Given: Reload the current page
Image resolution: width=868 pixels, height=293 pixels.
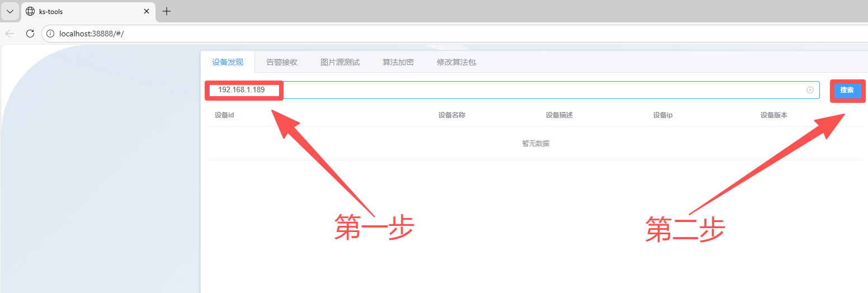Looking at the screenshot, I should (30, 34).
